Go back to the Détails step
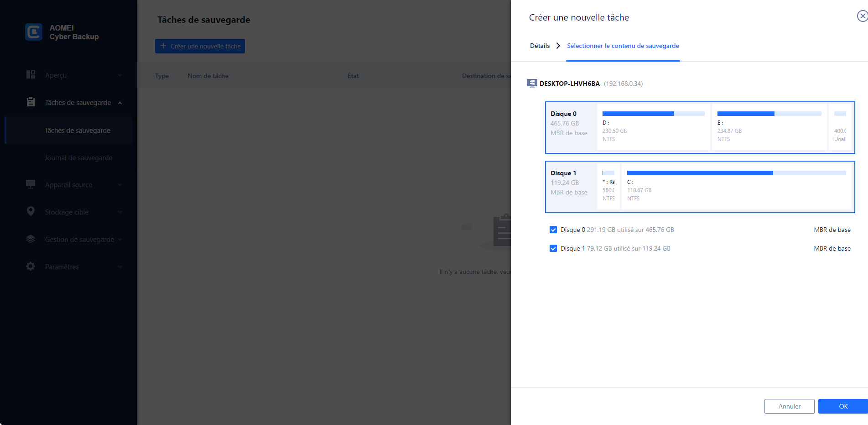 (540, 46)
